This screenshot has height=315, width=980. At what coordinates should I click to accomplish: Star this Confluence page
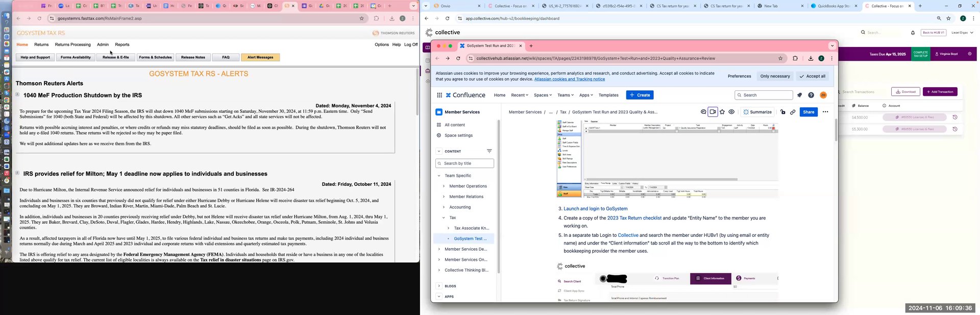722,112
